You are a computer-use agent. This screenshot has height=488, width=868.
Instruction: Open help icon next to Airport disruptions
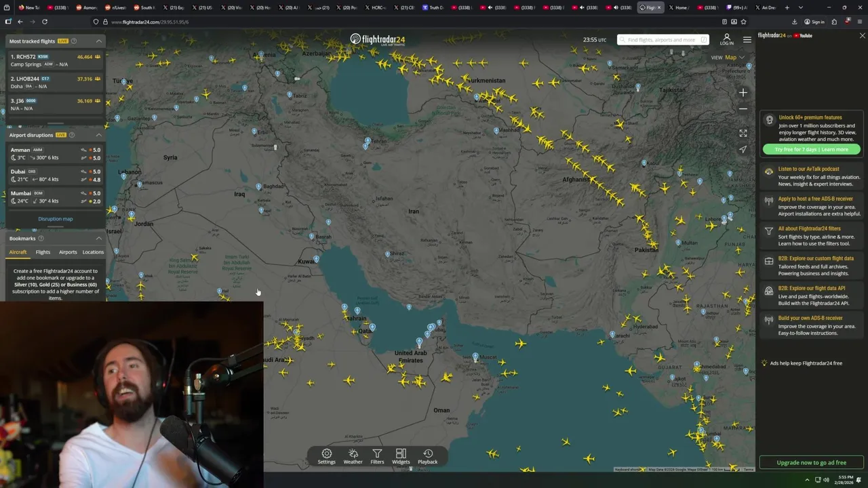(71, 135)
